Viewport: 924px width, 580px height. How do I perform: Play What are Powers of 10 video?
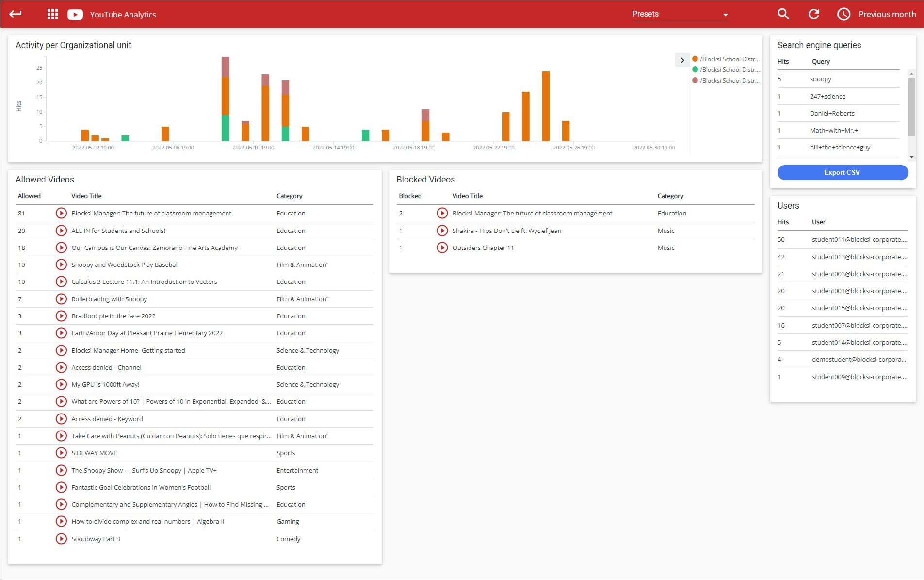(x=61, y=401)
